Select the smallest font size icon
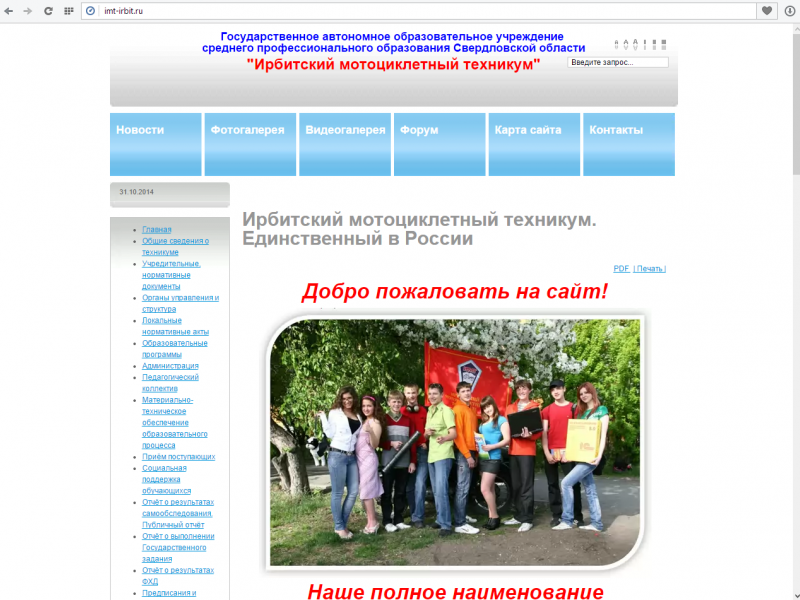The height and width of the screenshot is (600, 800). 617,42
